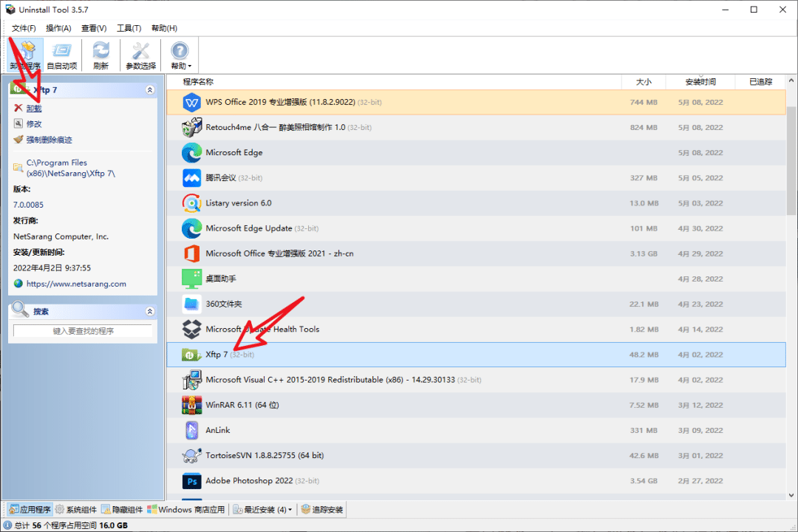
Task: Click the 强制删除痕迹 force removal link
Action: tap(50, 140)
